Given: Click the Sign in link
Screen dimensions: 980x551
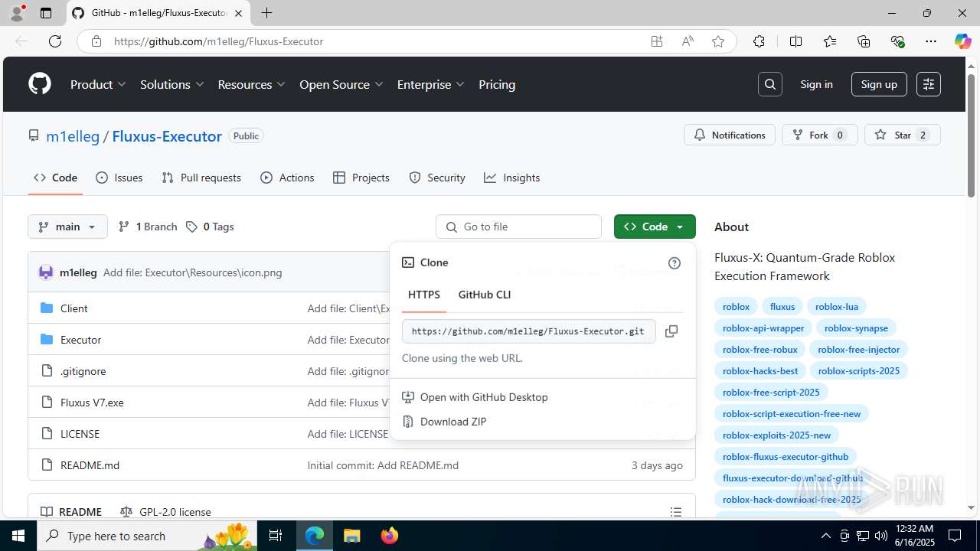Looking at the screenshot, I should [816, 84].
